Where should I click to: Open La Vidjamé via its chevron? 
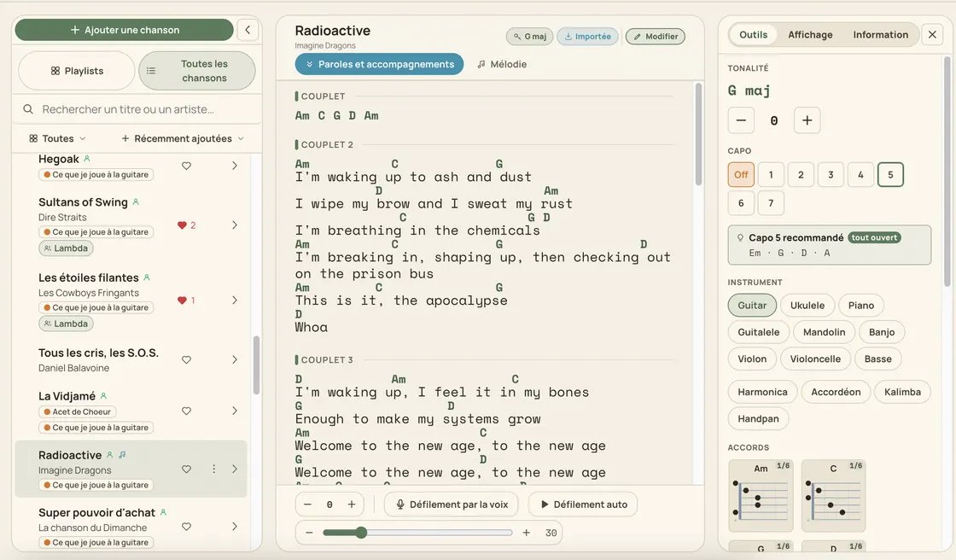pyautogui.click(x=235, y=411)
